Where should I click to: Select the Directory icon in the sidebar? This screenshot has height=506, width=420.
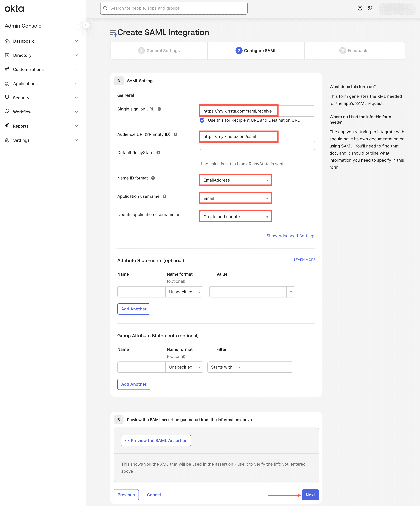pos(7,55)
